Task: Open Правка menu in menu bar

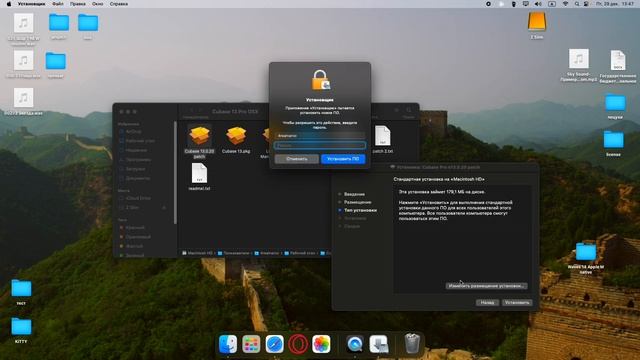Action: (78, 4)
